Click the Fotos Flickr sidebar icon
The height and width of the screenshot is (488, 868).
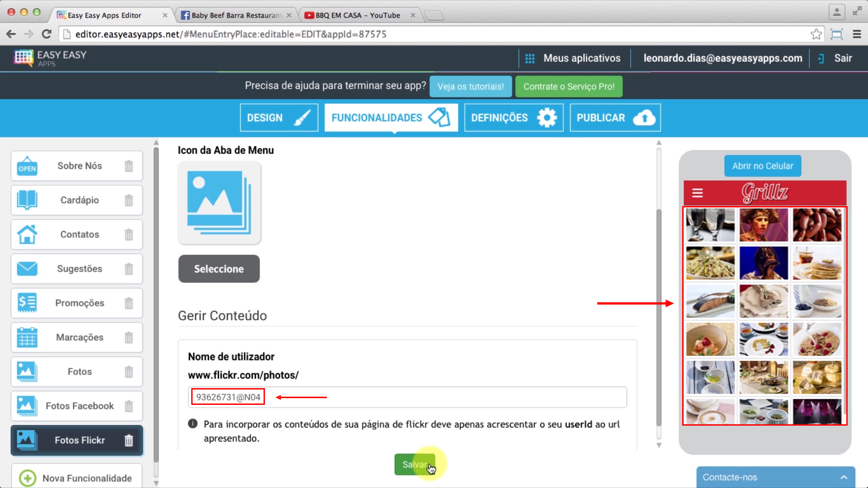pyautogui.click(x=27, y=440)
